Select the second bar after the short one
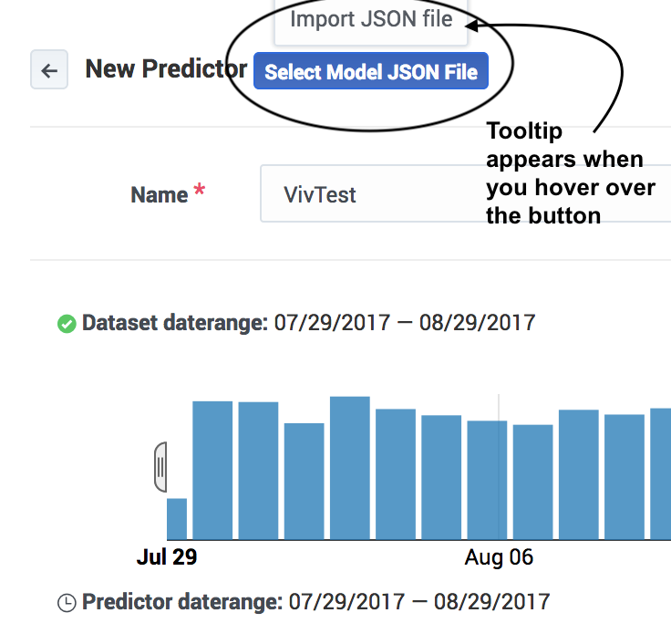 (258, 470)
